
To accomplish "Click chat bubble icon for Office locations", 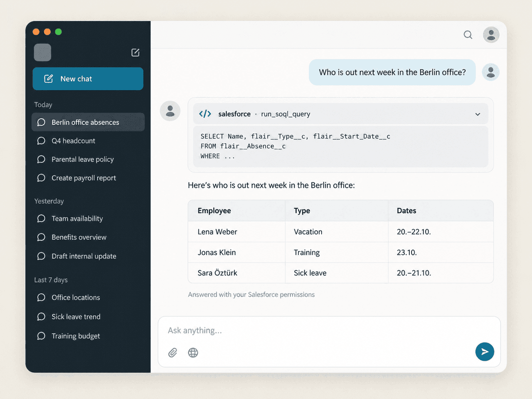I will (x=41, y=298).
